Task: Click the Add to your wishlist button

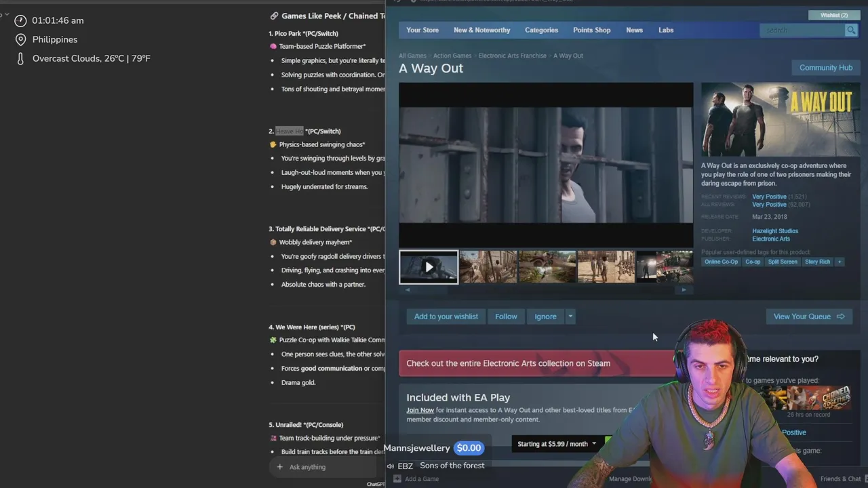Action: click(x=446, y=317)
